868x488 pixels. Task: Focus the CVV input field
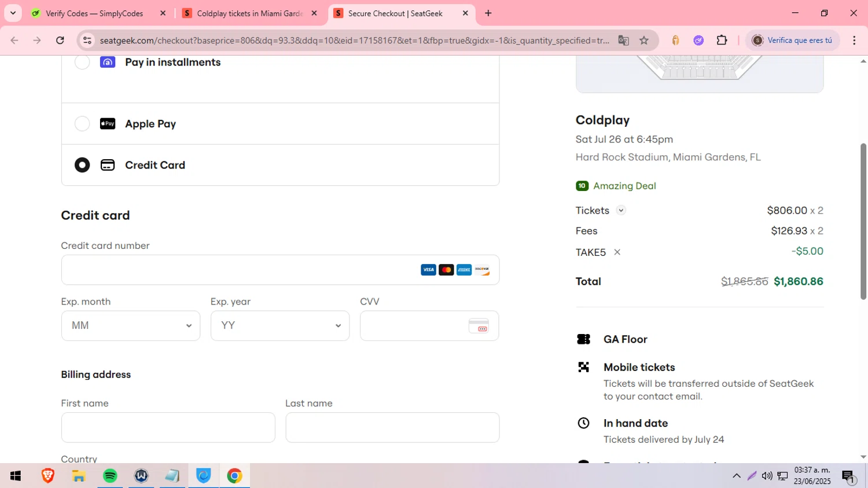click(x=429, y=326)
